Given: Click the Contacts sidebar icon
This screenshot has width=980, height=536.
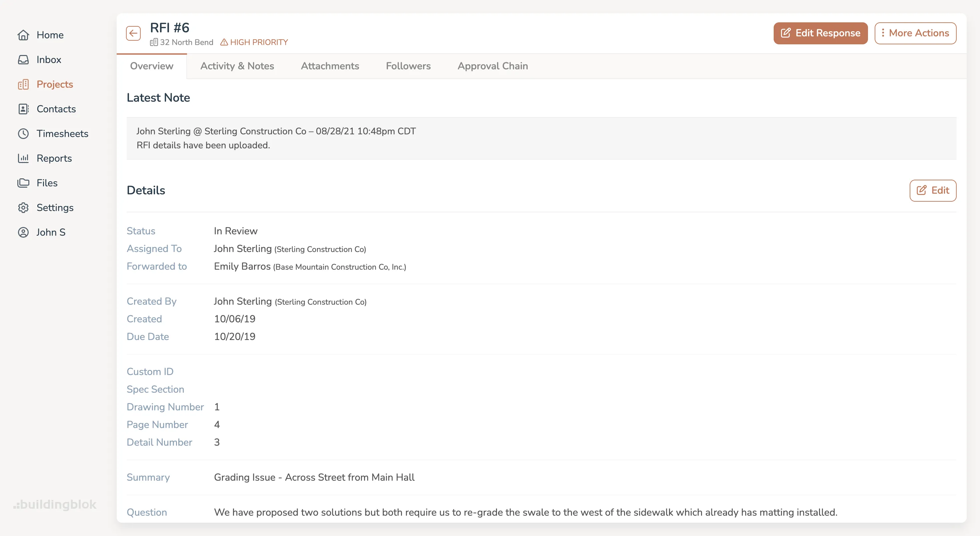Looking at the screenshot, I should 24,109.
